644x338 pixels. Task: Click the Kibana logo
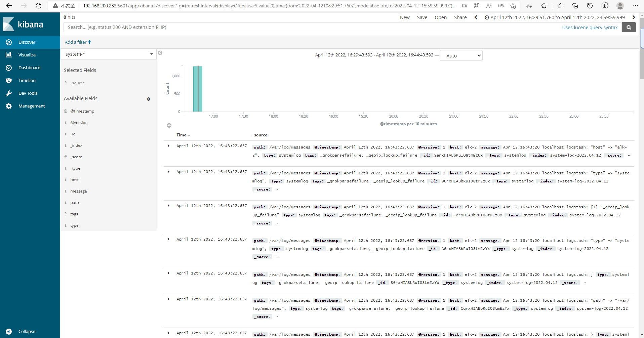23,24
